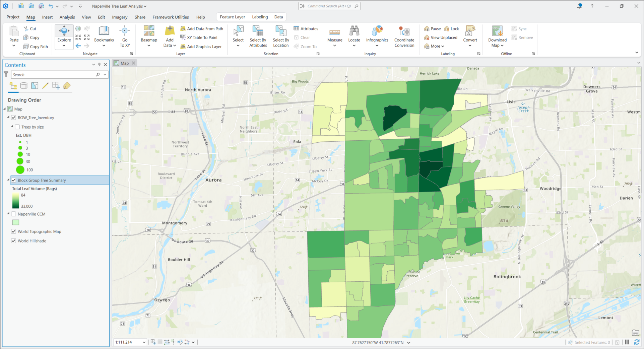644x349 pixels.
Task: Turn on the Naperville CCM layer
Action: (14, 214)
